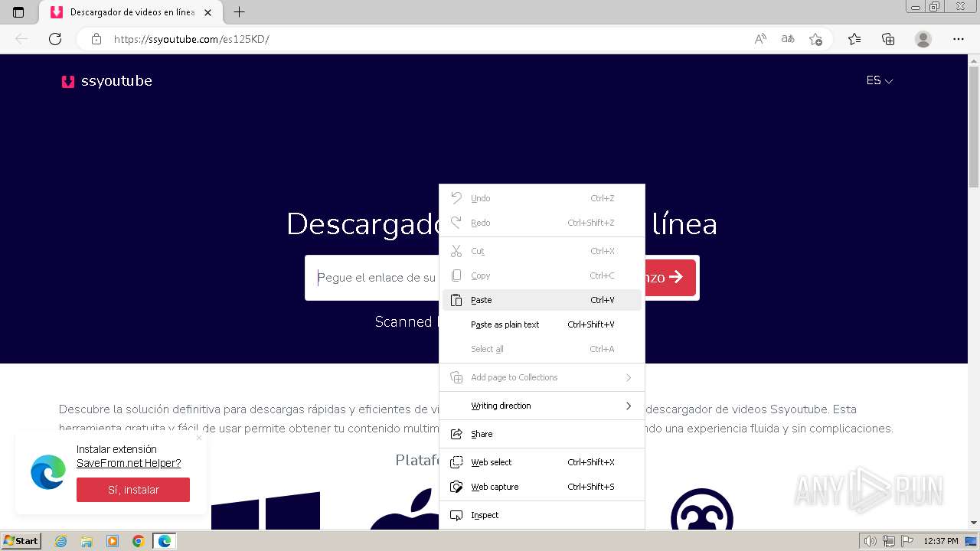Open a new tab with plus

point(239,12)
